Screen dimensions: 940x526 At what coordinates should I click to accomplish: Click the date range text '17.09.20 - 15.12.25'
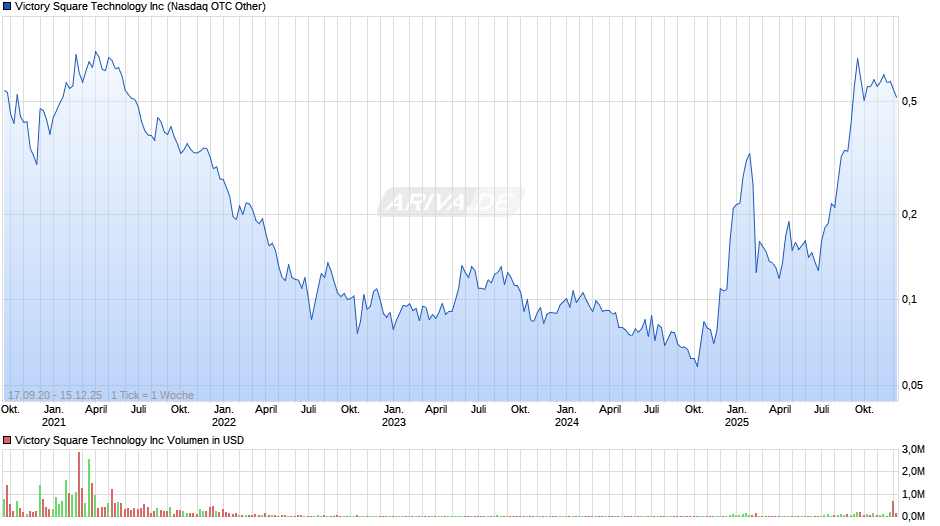coord(55,395)
